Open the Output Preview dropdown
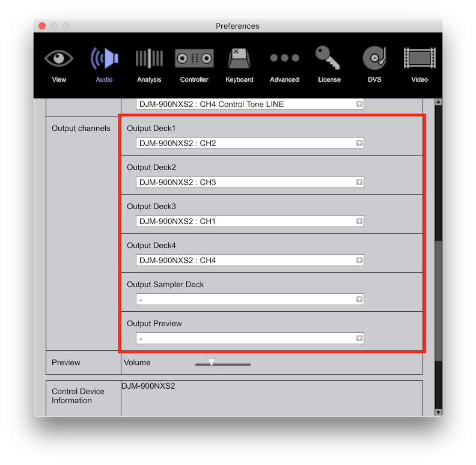This screenshot has height=465, width=476. point(250,338)
